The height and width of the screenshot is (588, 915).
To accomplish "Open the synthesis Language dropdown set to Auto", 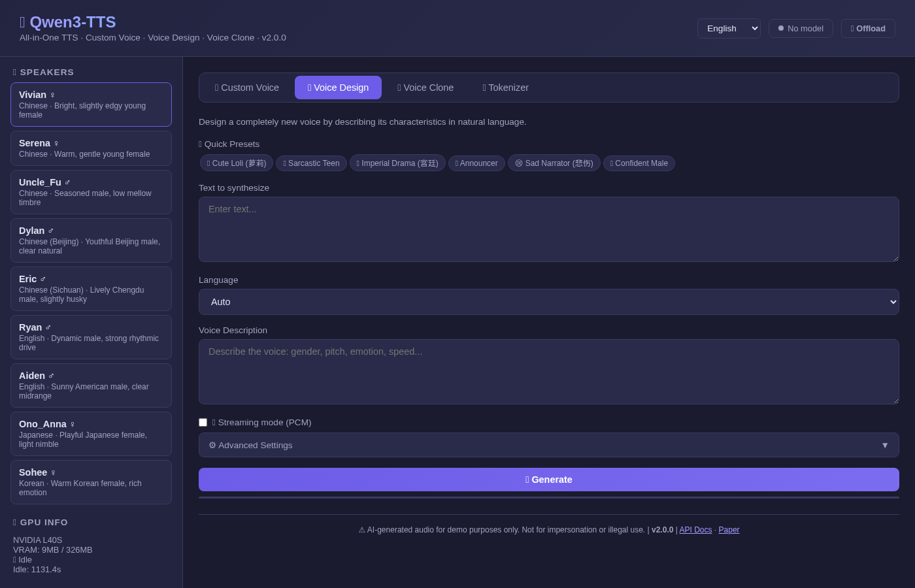I will point(549,302).
